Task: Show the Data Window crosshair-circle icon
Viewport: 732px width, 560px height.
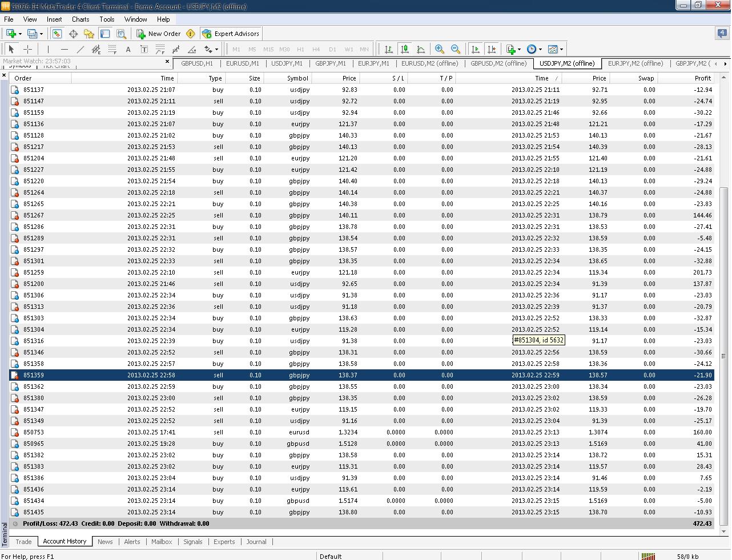Action: (x=73, y=34)
